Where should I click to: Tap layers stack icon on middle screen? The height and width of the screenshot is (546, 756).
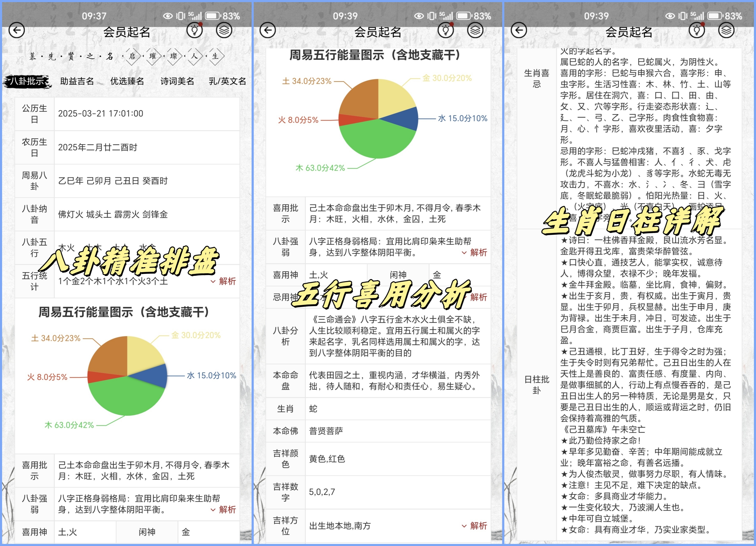(x=475, y=30)
